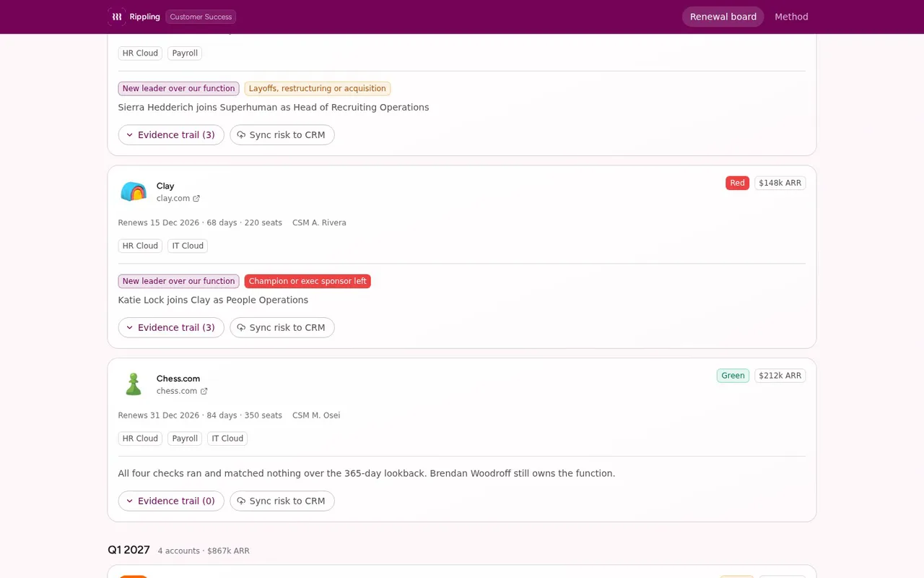Click the All four checks ran summary
This screenshot has height=578, width=924.
click(367, 474)
